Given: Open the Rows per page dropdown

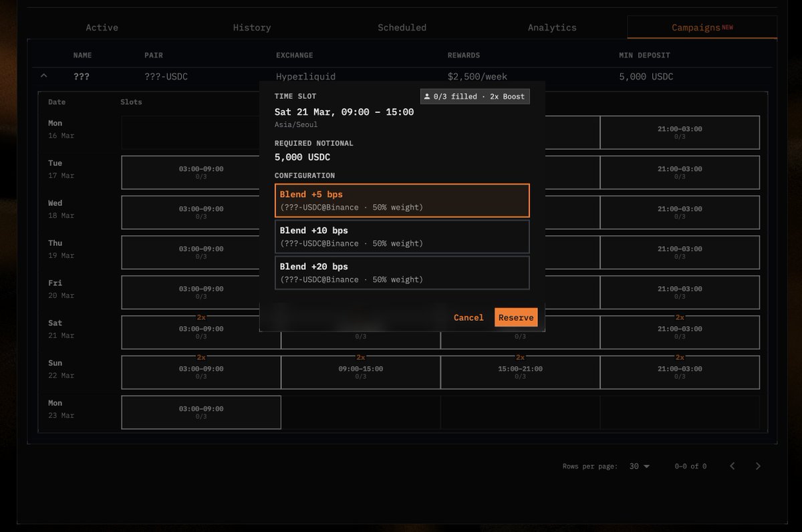Looking at the screenshot, I should (640, 467).
